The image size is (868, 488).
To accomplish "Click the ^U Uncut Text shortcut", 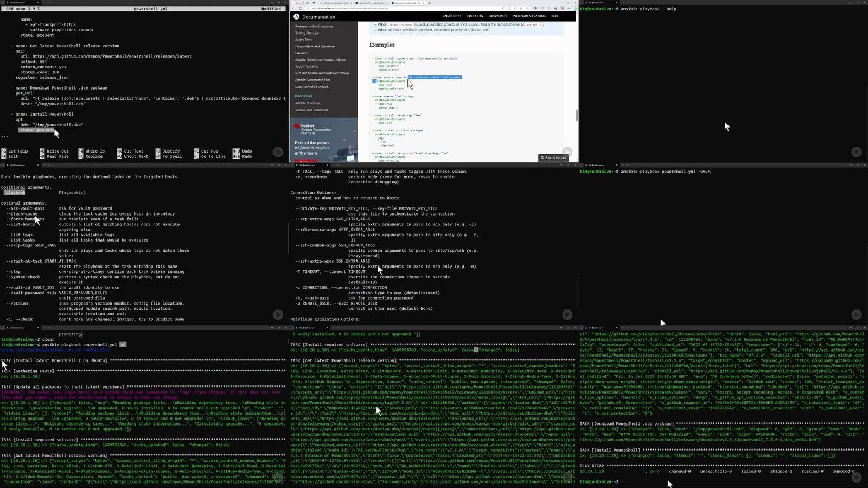I will click(132, 156).
